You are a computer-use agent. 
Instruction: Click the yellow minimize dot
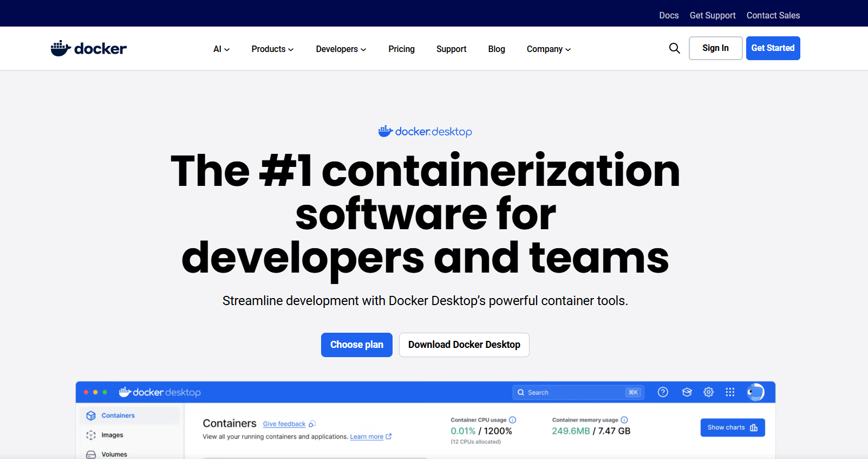pos(95,392)
